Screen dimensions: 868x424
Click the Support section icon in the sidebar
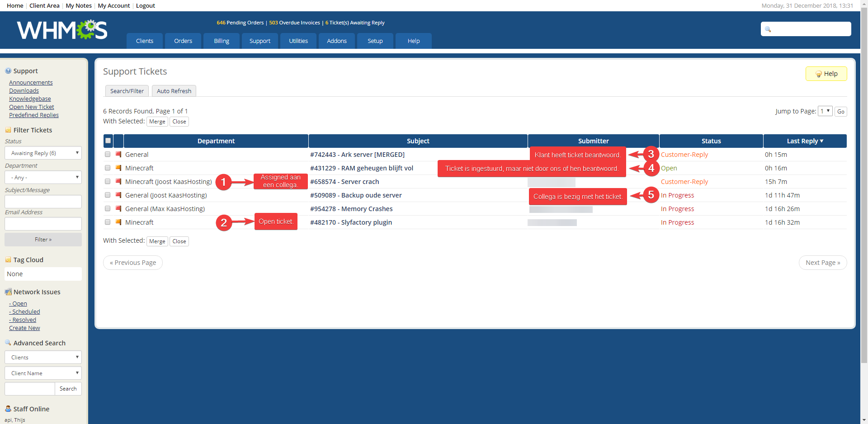pyautogui.click(x=8, y=71)
